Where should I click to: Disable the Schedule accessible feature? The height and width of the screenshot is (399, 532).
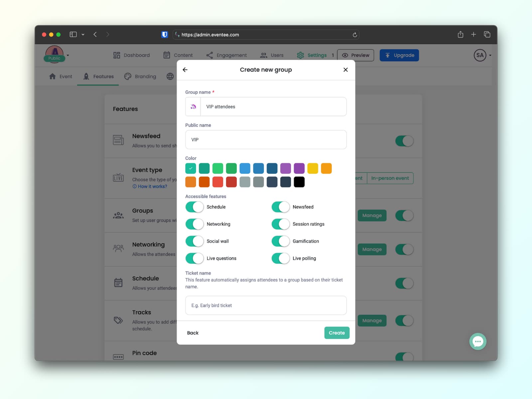(x=194, y=207)
